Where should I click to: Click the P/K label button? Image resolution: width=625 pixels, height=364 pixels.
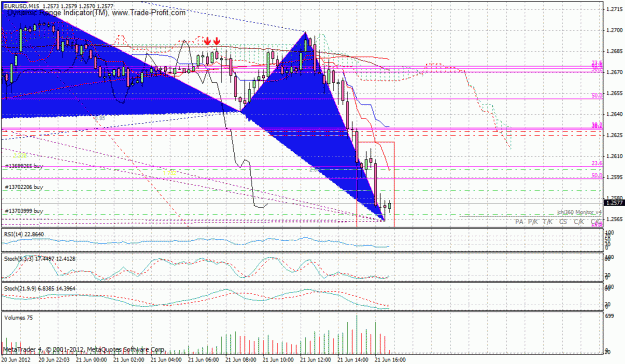[x=533, y=221]
